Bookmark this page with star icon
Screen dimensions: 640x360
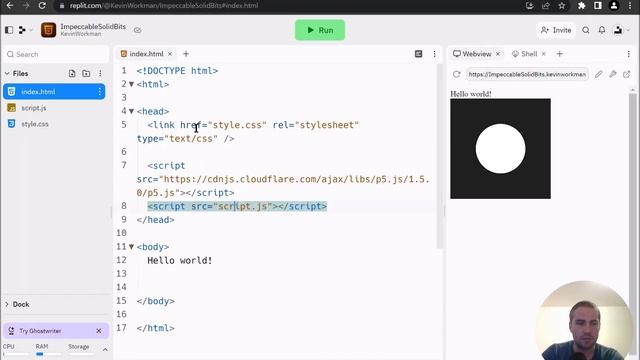tap(562, 6)
